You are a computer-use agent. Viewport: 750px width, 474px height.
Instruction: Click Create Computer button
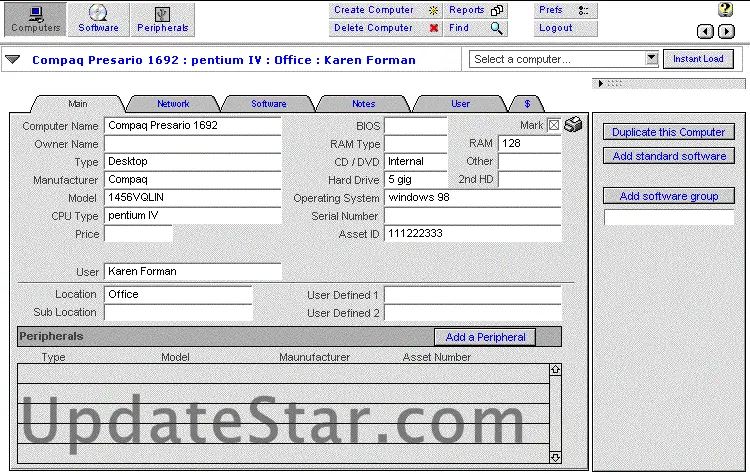[x=385, y=10]
